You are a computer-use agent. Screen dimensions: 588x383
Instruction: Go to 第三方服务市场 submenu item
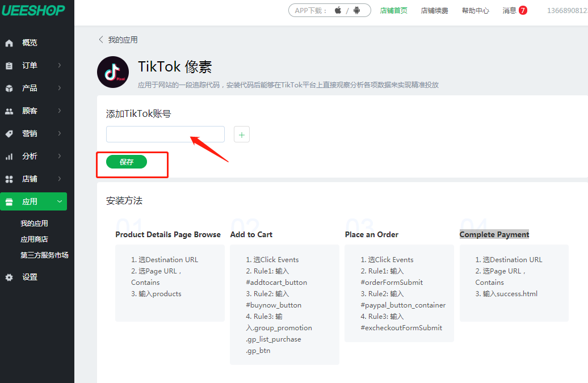point(44,255)
